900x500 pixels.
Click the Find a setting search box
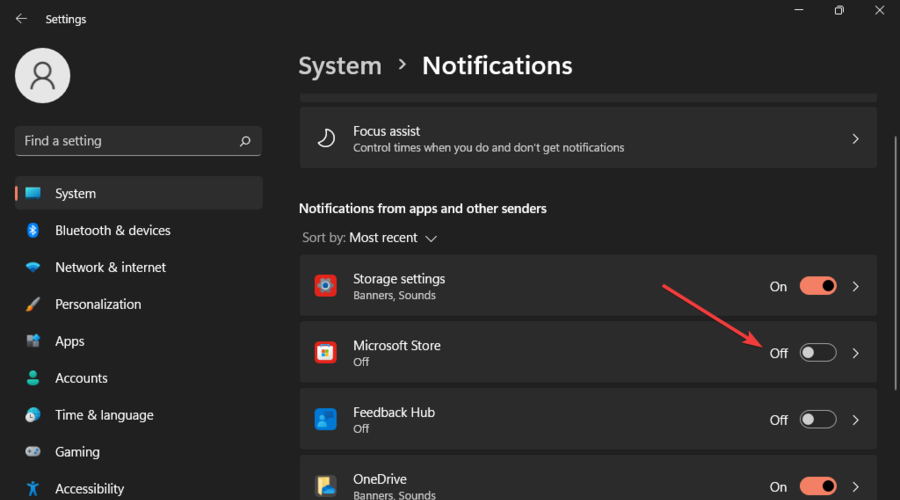click(x=125, y=141)
